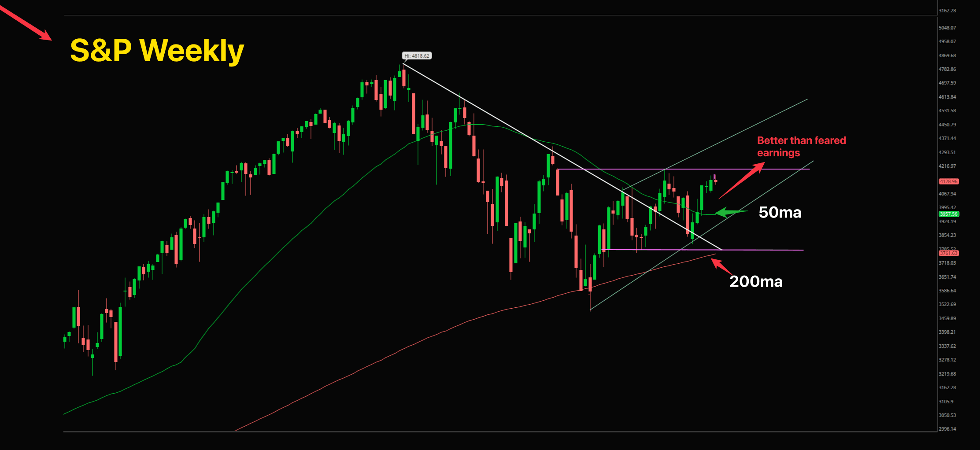Image resolution: width=980 pixels, height=450 pixels.
Task: Click the 4293.51 price axis label
Action: pyautogui.click(x=947, y=152)
